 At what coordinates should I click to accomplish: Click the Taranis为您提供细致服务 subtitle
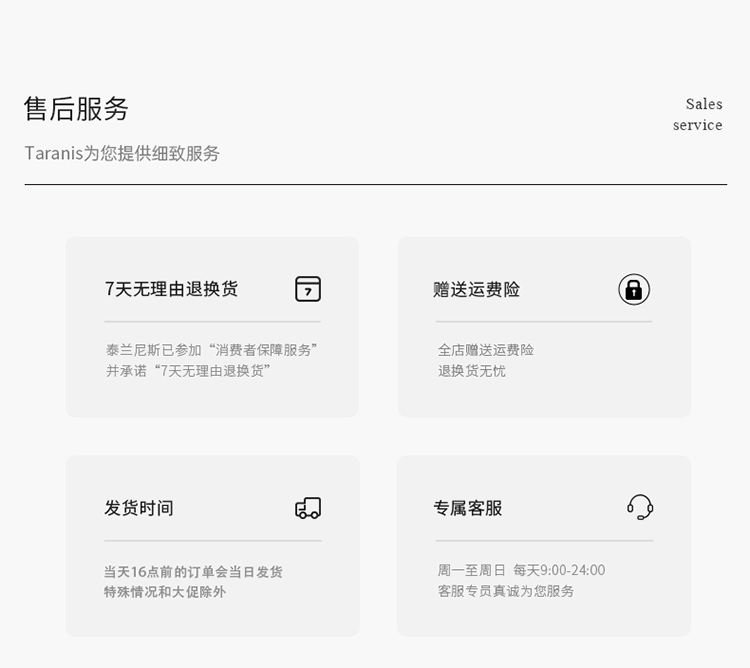[x=122, y=153]
